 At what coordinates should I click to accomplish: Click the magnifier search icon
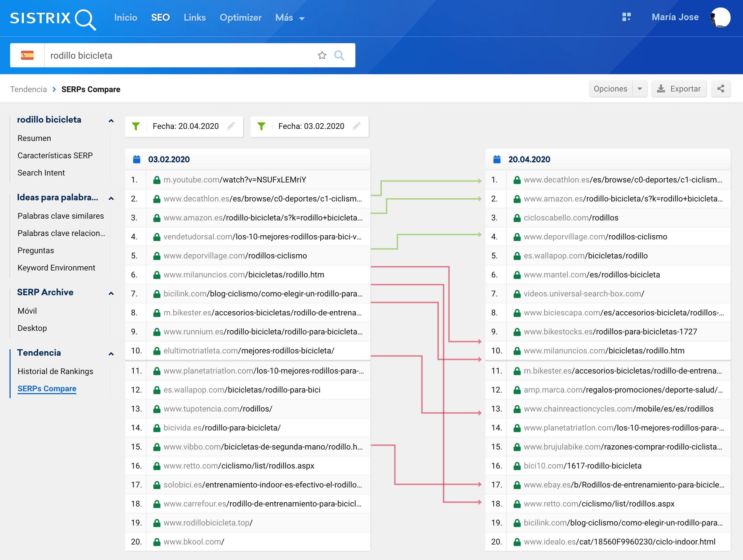[339, 56]
